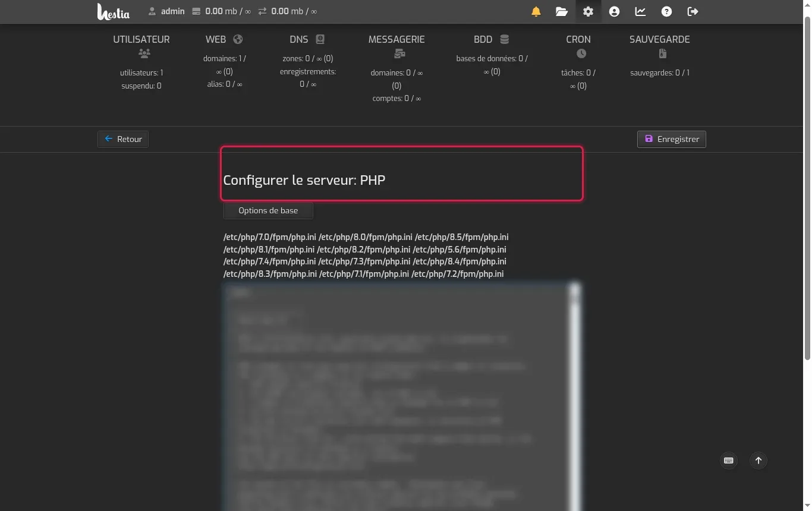Image resolution: width=812 pixels, height=511 pixels.
Task: Show keyboard shortcuts with the keyboard icon
Action: (729, 460)
